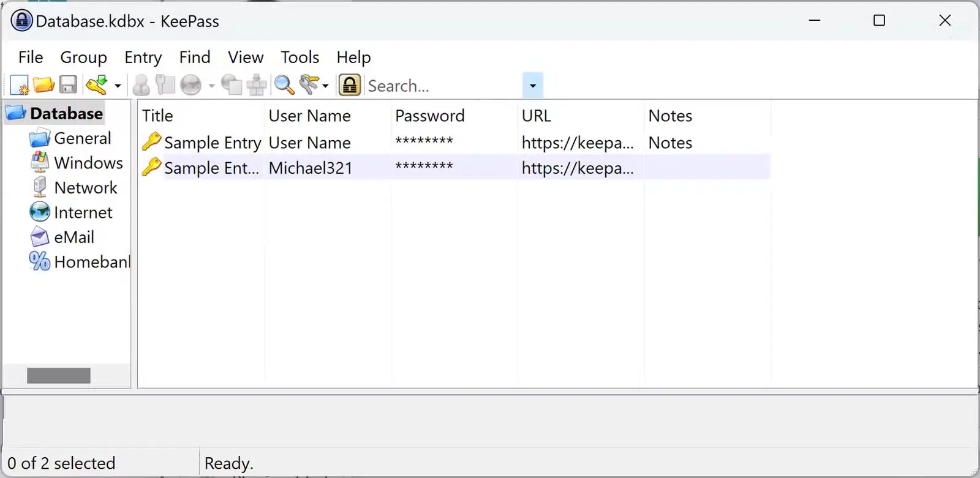Open the View menu

(x=246, y=57)
